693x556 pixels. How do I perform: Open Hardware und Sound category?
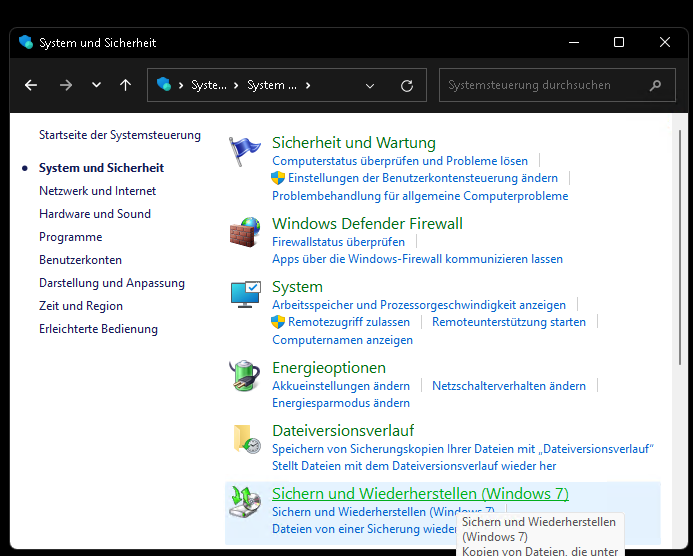(95, 214)
